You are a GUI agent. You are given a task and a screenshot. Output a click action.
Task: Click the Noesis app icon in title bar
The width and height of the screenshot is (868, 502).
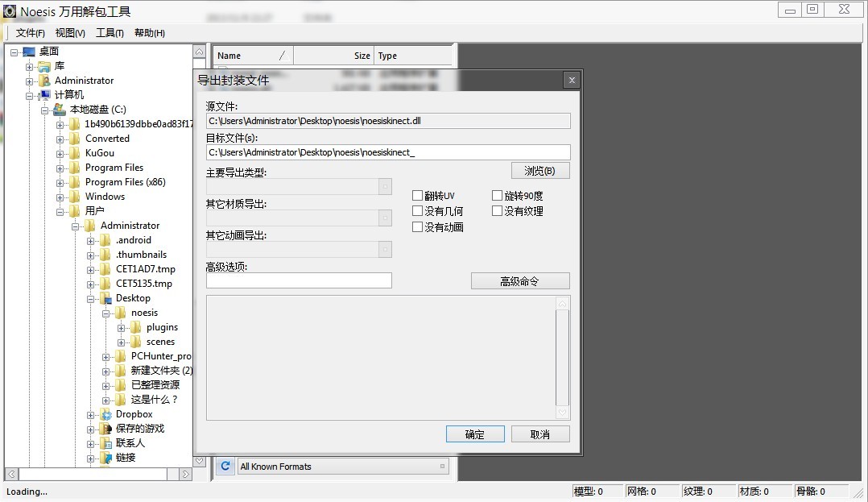coord(10,10)
